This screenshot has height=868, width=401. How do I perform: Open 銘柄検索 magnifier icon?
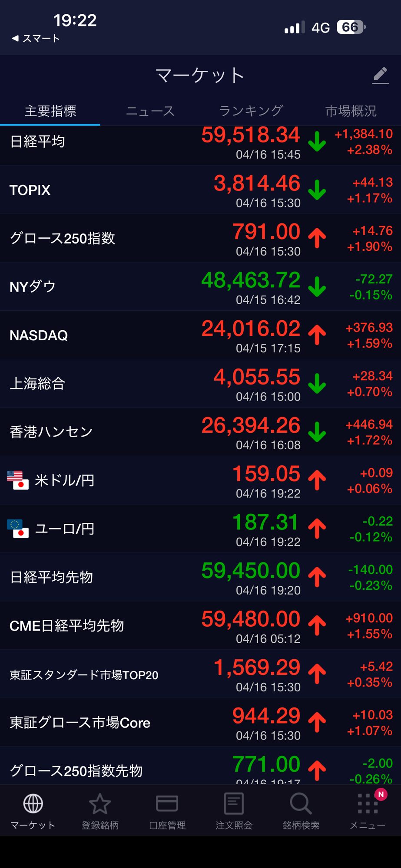pos(301,804)
